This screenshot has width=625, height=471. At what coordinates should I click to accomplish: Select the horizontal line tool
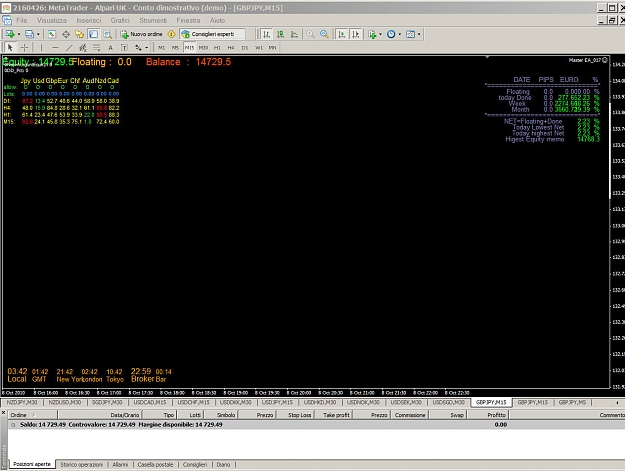coord(55,48)
